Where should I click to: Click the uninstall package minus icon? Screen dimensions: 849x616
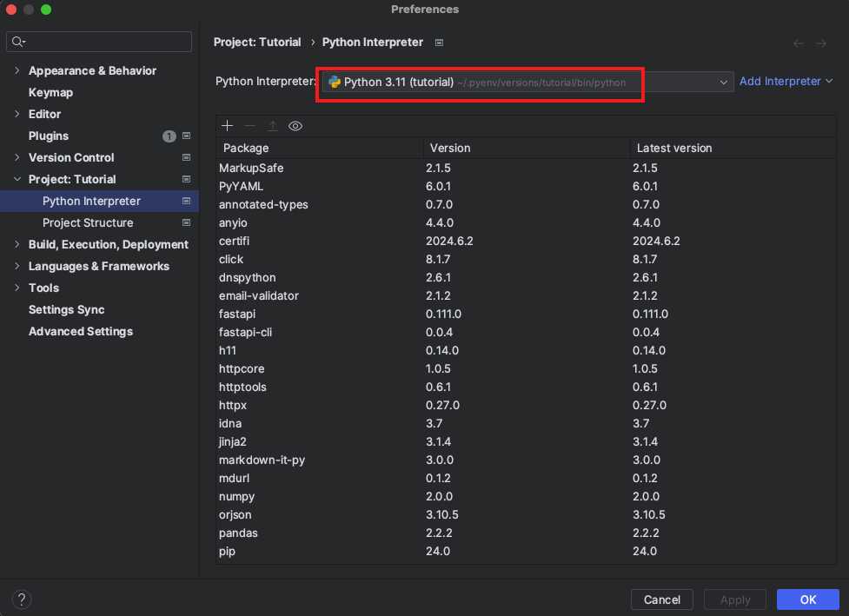coord(249,126)
